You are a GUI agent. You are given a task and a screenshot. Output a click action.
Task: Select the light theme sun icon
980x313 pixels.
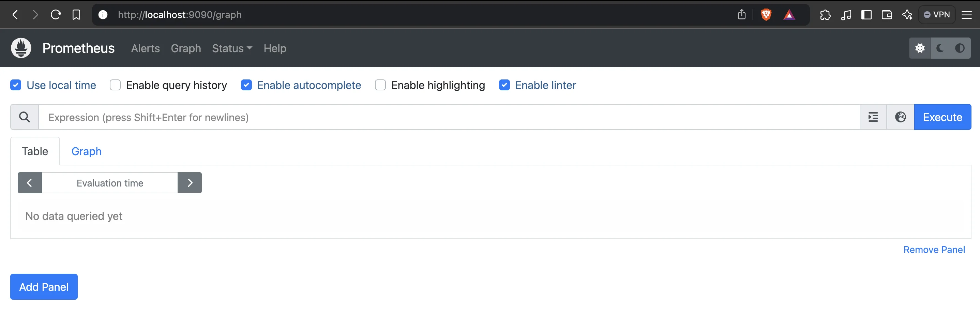[920, 48]
